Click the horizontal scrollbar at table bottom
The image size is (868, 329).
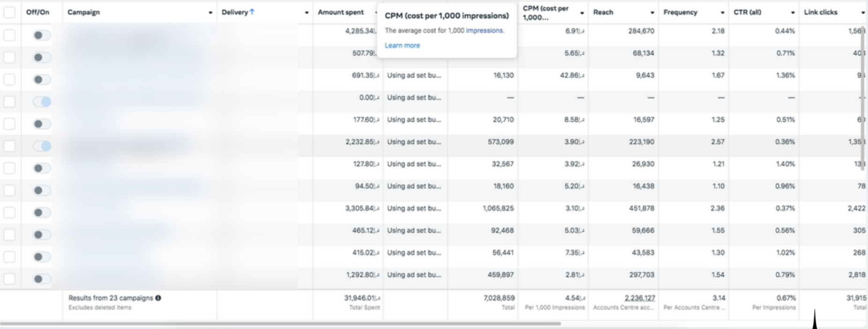tap(280, 323)
